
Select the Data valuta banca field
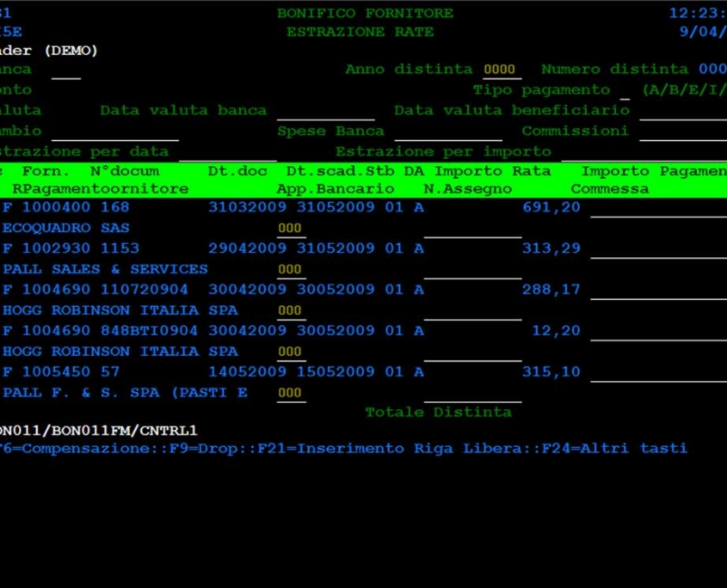click(325, 111)
